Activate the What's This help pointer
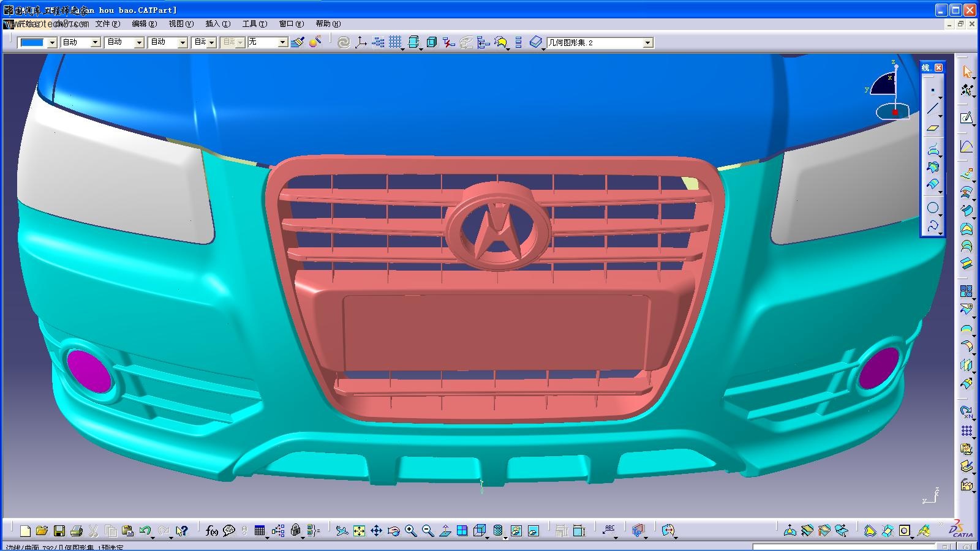980x551 pixels. (181, 531)
